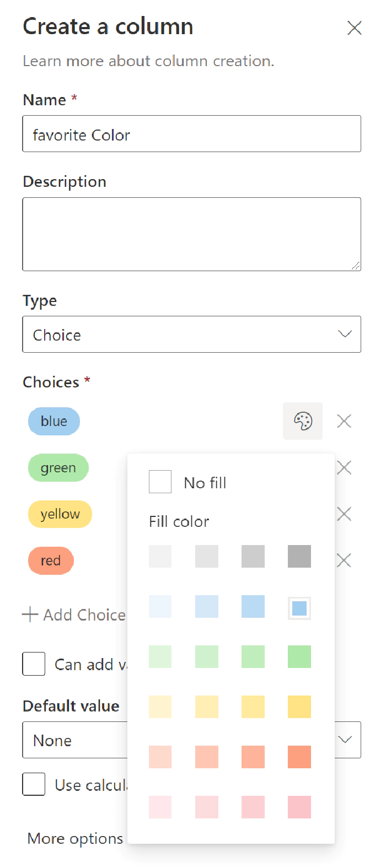Remove the red choice
This screenshot has width=386, height=868.
(x=344, y=560)
